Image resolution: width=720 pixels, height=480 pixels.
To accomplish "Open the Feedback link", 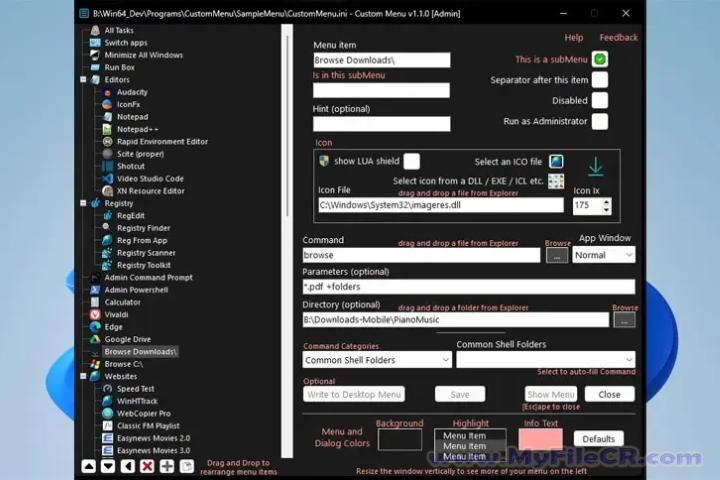I will [x=619, y=38].
